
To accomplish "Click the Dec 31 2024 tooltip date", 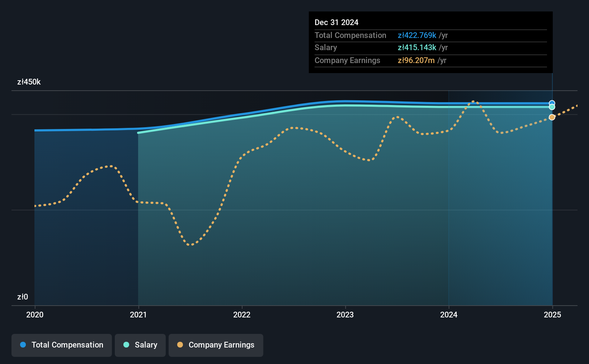I will pos(336,22).
